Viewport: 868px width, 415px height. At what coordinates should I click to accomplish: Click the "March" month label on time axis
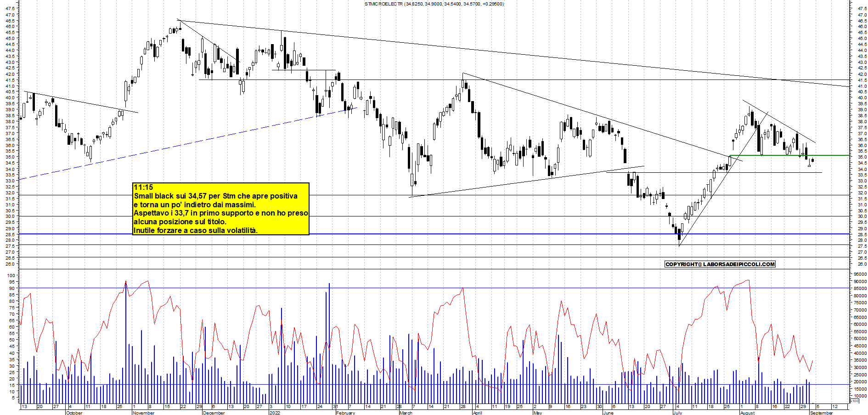406,413
